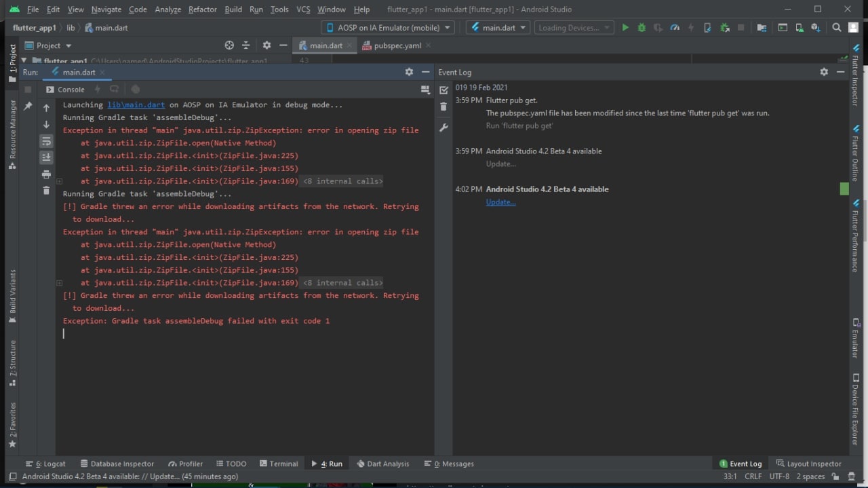Click the Search Everywhere magnifier icon

pos(836,28)
